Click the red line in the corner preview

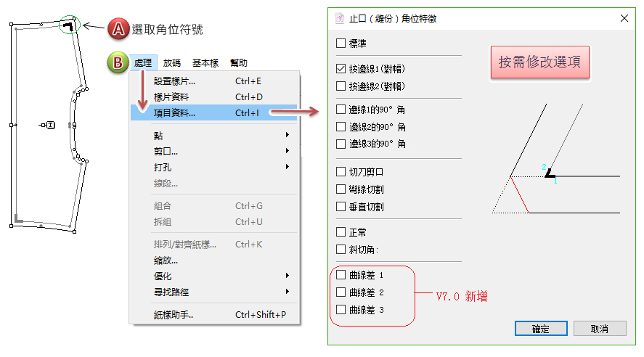(x=518, y=194)
